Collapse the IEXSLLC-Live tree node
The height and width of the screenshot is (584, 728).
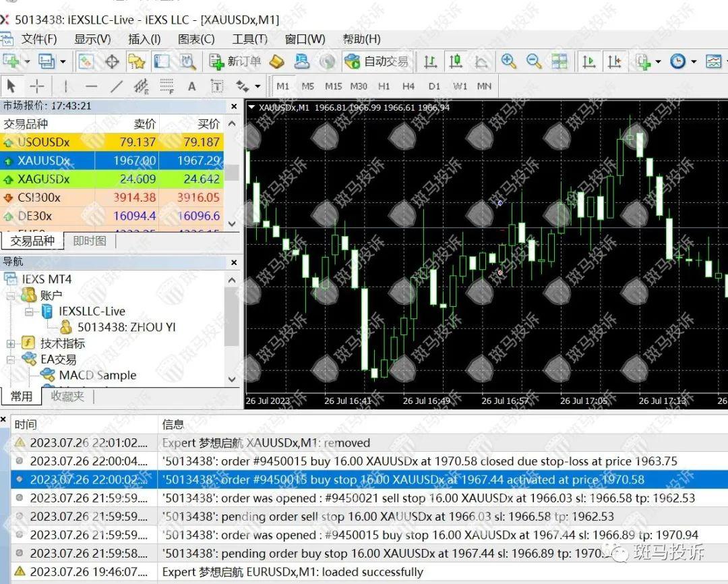[x=29, y=312]
